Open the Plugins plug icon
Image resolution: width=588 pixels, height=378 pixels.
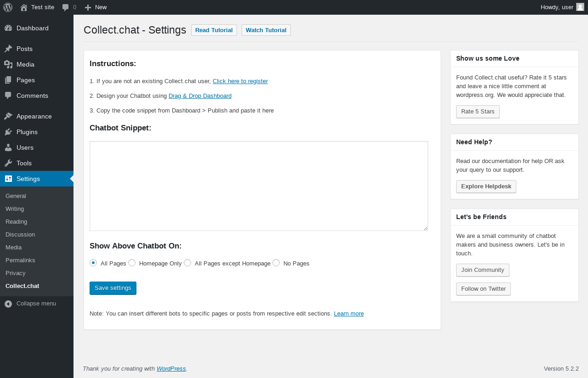(8, 132)
